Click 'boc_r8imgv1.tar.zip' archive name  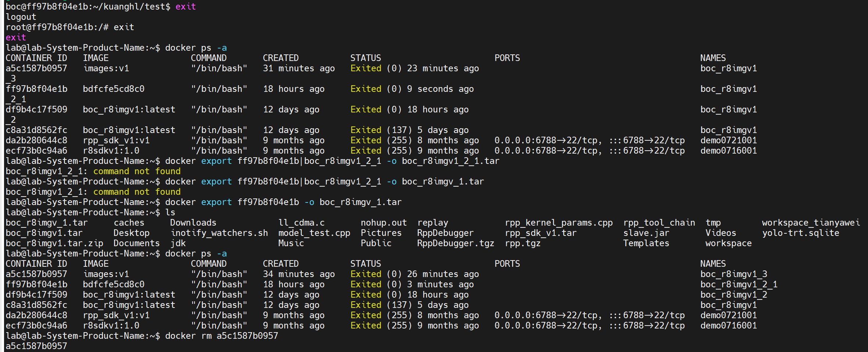[54, 243]
